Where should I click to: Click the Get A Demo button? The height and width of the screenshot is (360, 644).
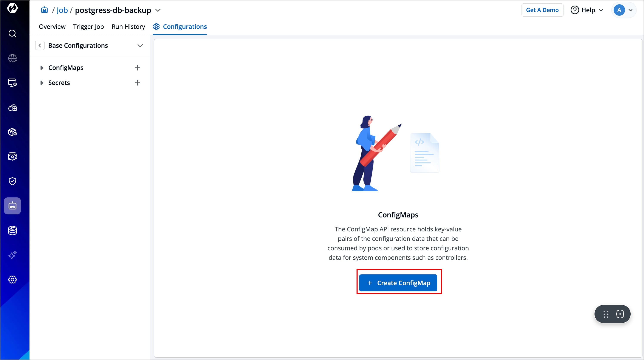click(542, 10)
